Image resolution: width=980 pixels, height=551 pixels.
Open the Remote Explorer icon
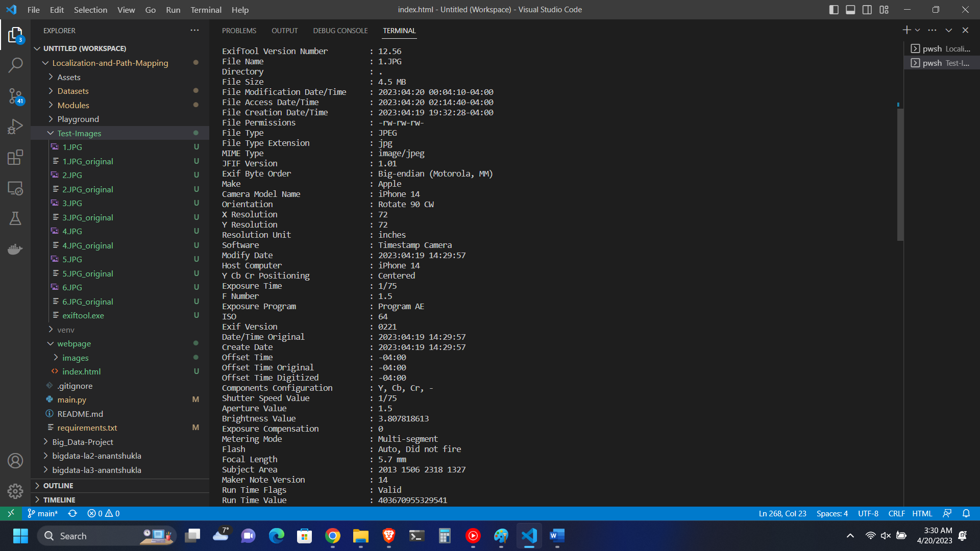click(15, 188)
